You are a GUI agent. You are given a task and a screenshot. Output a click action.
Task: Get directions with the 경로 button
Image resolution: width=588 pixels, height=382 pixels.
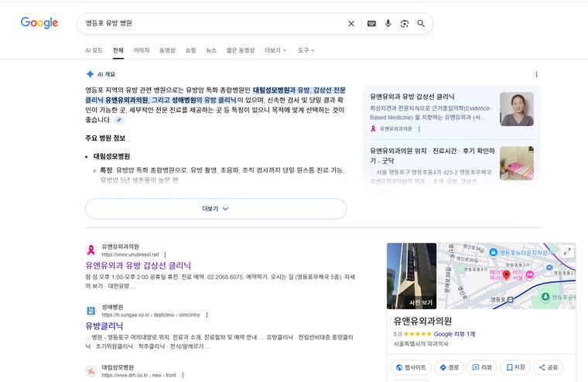coord(449,367)
